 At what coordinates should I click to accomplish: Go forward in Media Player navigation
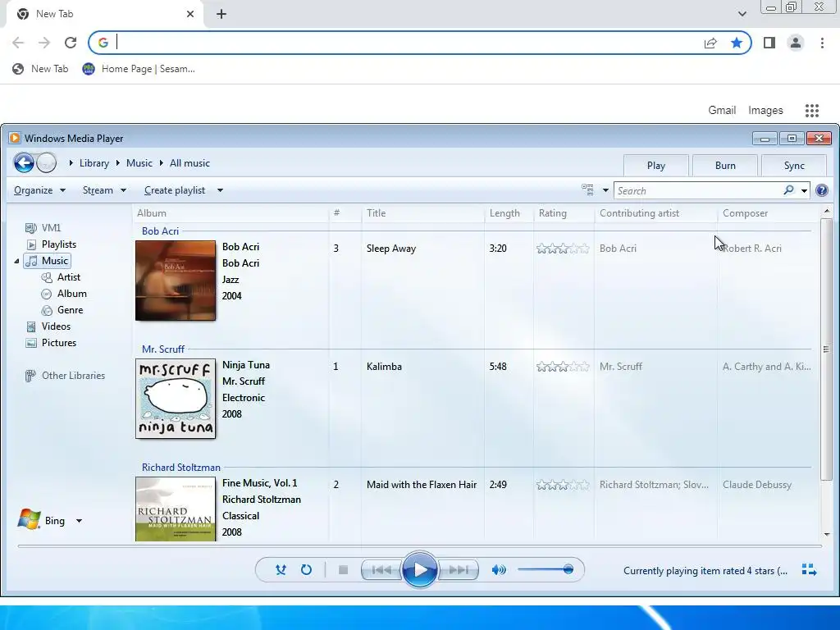pos(47,163)
